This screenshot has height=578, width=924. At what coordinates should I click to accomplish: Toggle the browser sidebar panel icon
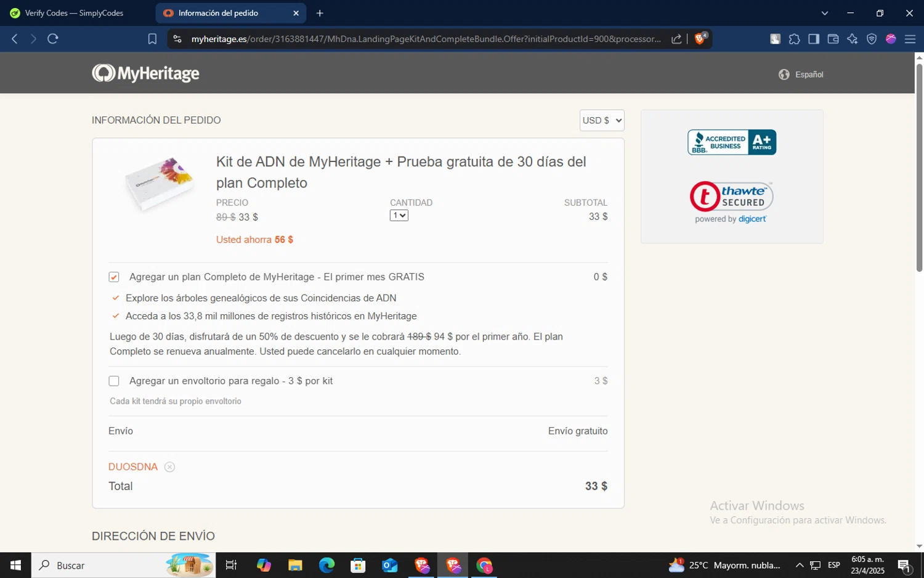point(814,39)
